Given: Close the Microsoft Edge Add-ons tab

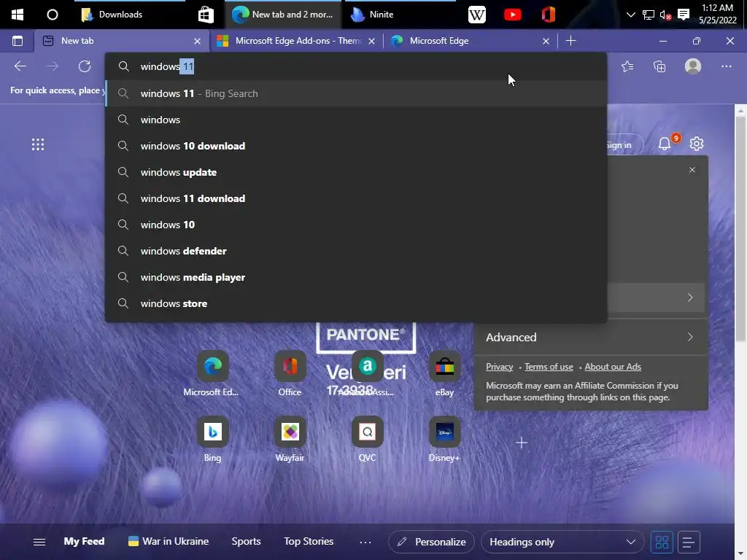Looking at the screenshot, I should point(371,42).
